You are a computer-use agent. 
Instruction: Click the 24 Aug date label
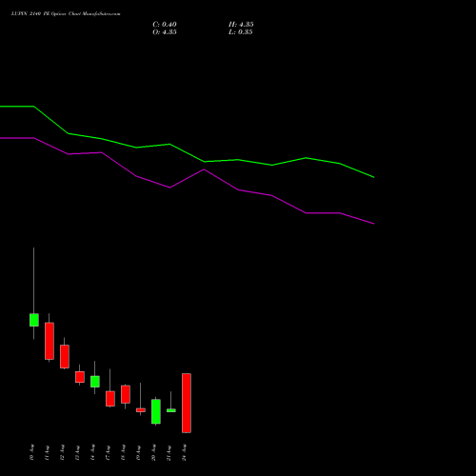(x=184, y=452)
